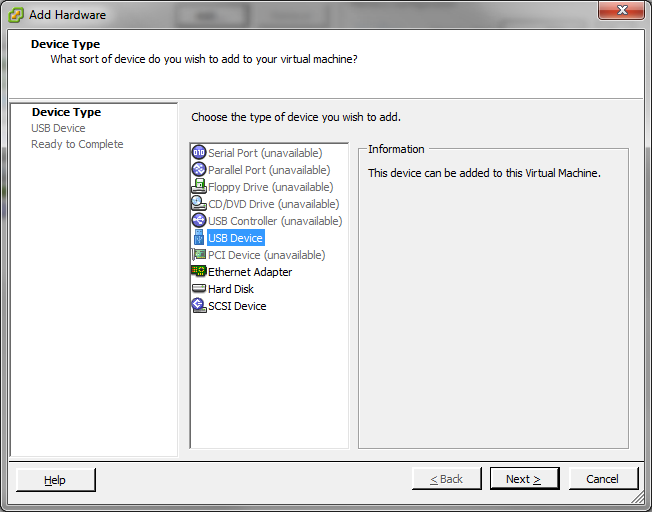The width and height of the screenshot is (652, 512).
Task: Choose SCSI Device from device list
Action: 237,306
